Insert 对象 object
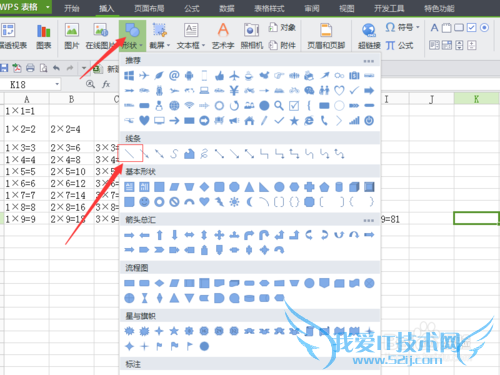The width and height of the screenshot is (500, 375). point(282,27)
